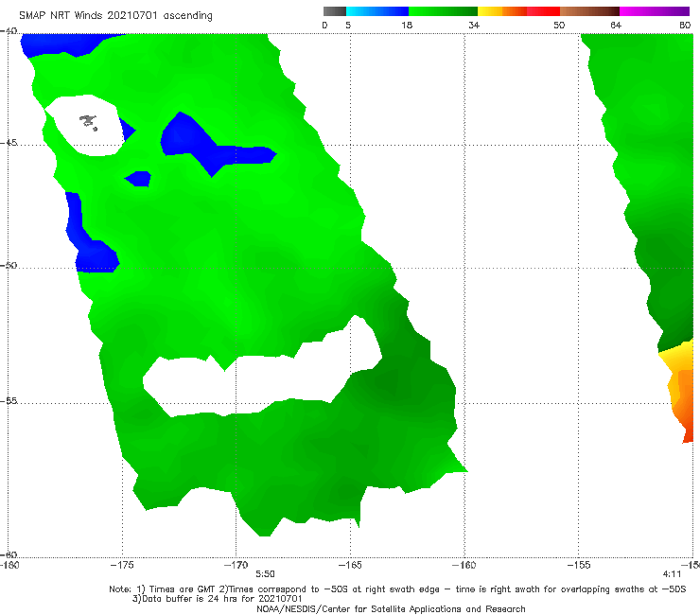Screen dimensions: 700x615
Task: Select the blue segment of the wind color bar
Action: pyautogui.click(x=377, y=11)
